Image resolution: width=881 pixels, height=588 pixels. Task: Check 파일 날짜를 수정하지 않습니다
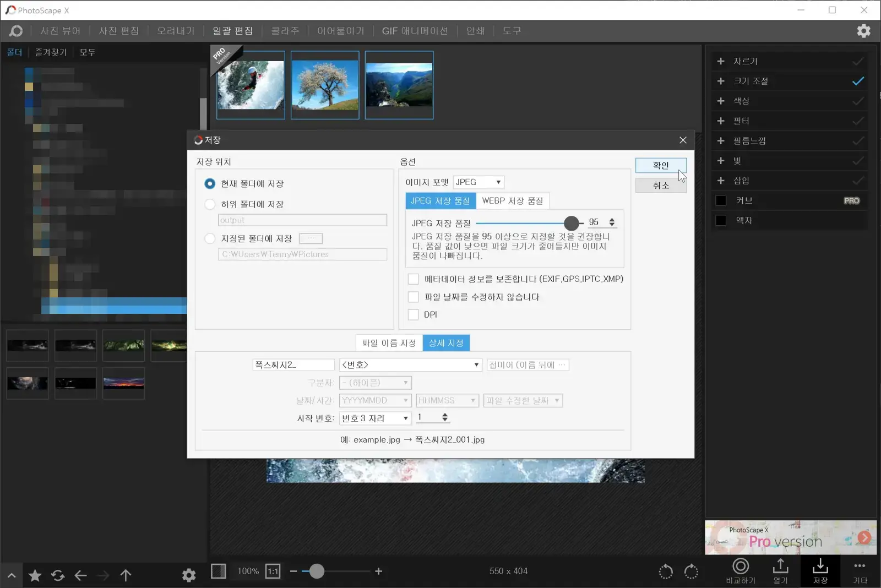tap(414, 297)
